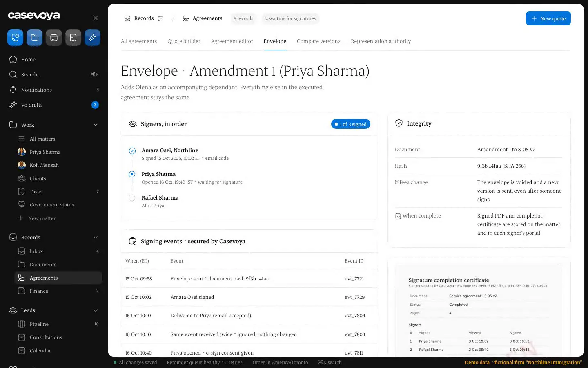Click the Search field in the sidebar
This screenshot has height=368, width=588.
[54, 74]
